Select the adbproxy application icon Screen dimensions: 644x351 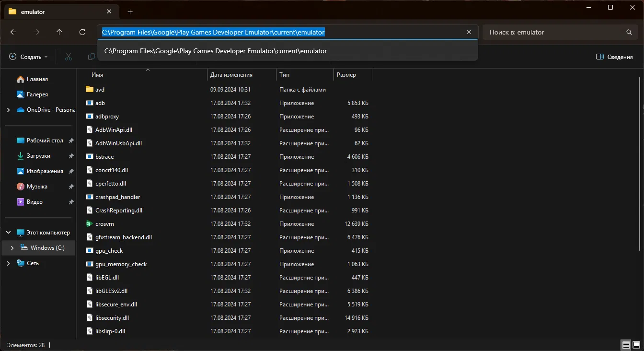pos(89,117)
